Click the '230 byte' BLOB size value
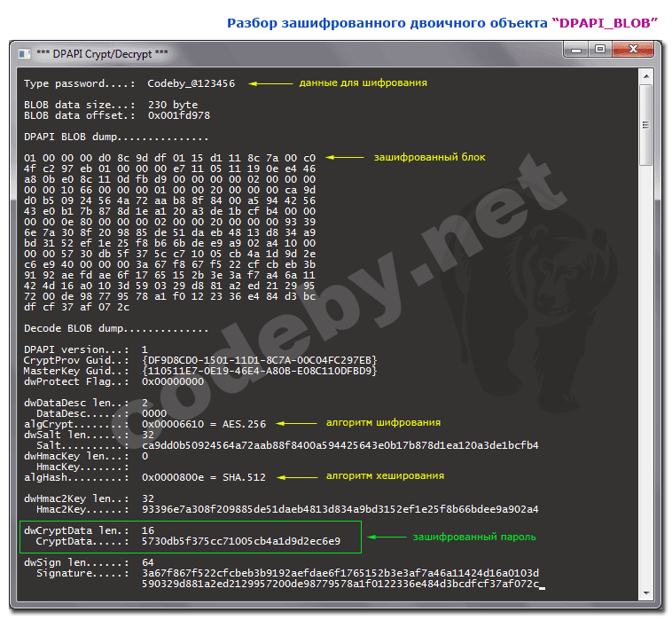The image size is (672, 620). (173, 105)
